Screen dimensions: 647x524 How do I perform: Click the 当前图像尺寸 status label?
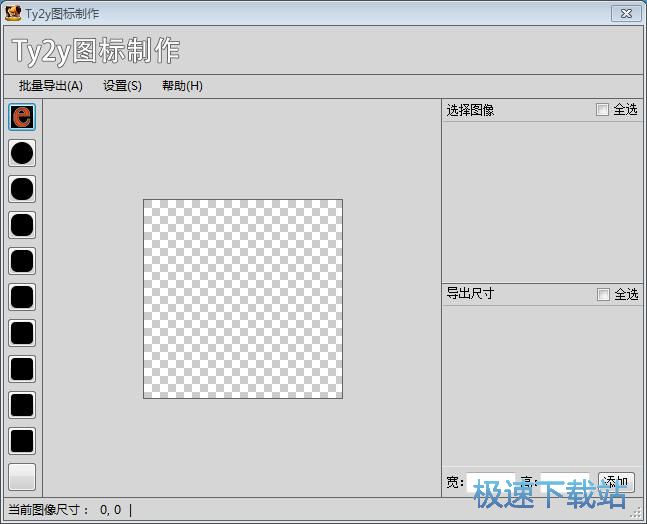click(49, 510)
